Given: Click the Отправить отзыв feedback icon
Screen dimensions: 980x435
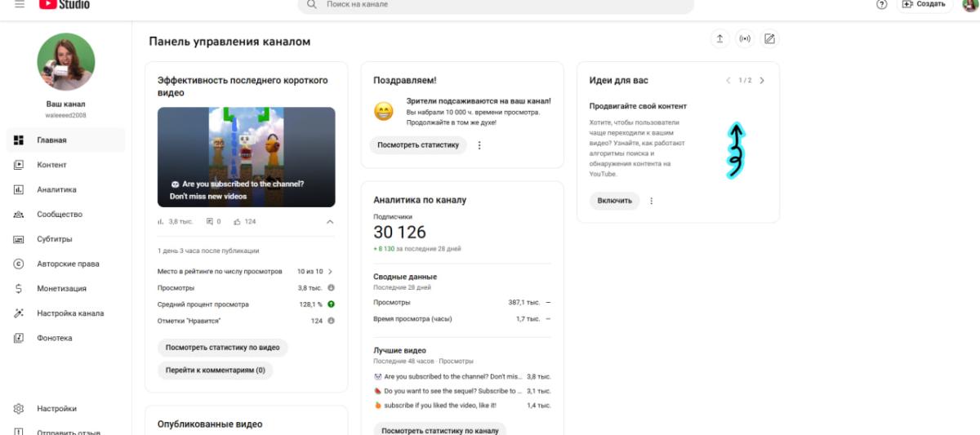Looking at the screenshot, I should [x=19, y=432].
